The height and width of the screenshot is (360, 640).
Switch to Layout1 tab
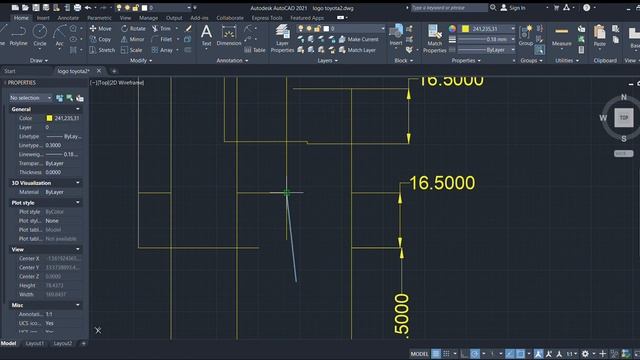coord(35,344)
